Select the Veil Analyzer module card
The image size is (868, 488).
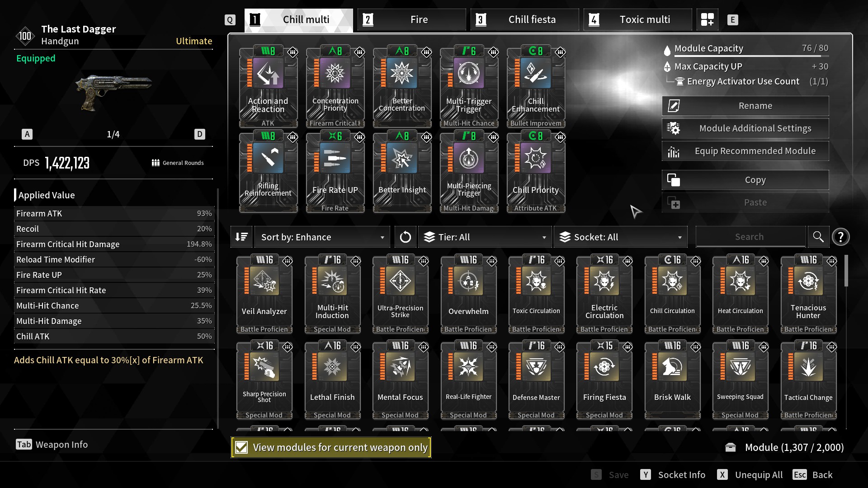tap(264, 295)
